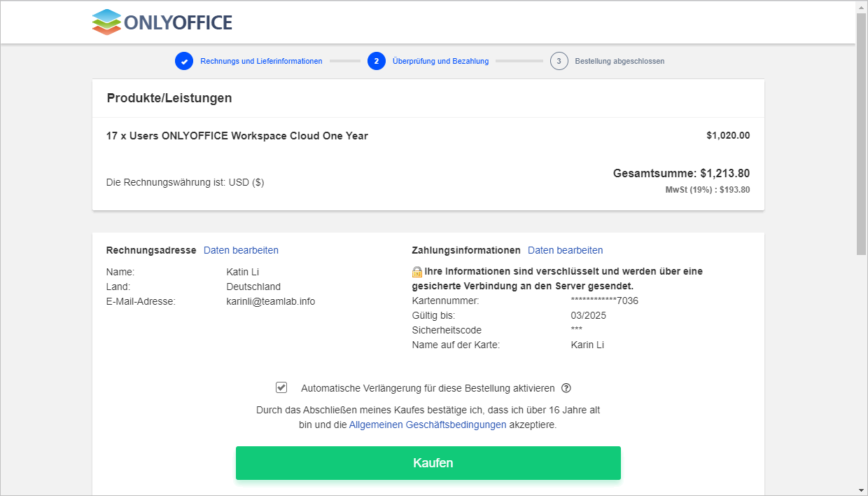Toggle the Automatische Verlängerung checkbox
The height and width of the screenshot is (496, 868).
tap(281, 387)
